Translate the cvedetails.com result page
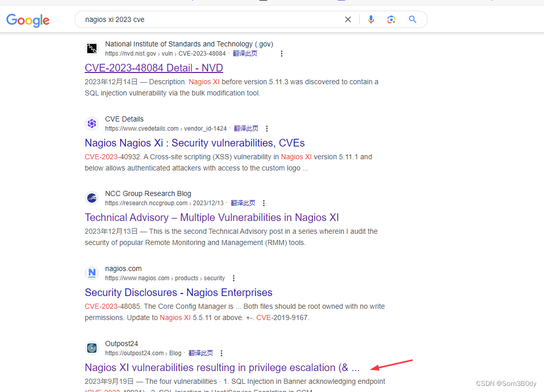Viewport: 544px width, 392px height. 246,128
